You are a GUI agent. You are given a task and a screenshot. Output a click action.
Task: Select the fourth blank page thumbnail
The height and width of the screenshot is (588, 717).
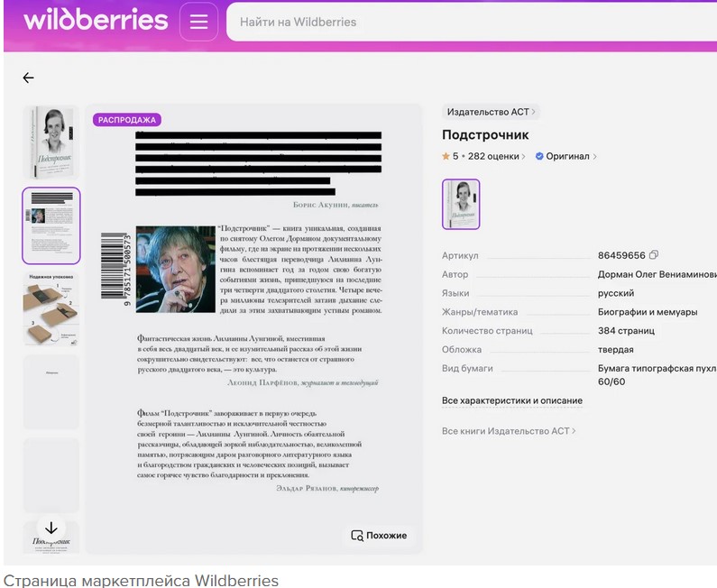[51, 391]
